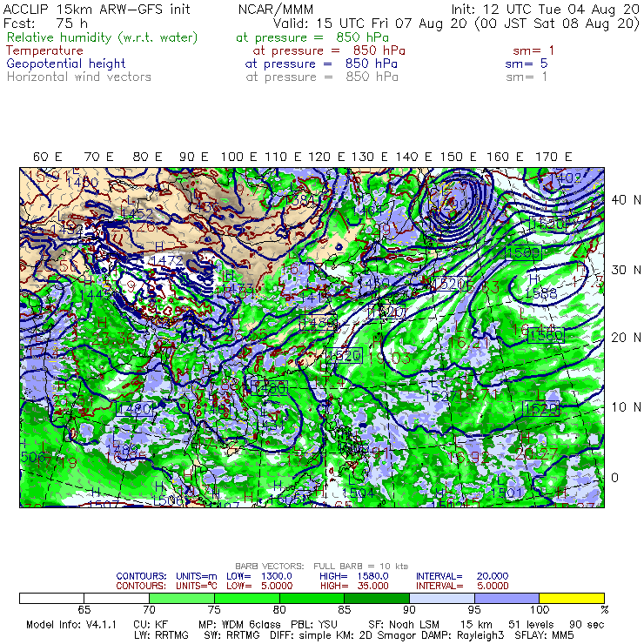Viewport: 644px width, 644px height.
Task: Click the '1472' high value over Tibet
Action: coord(167,260)
